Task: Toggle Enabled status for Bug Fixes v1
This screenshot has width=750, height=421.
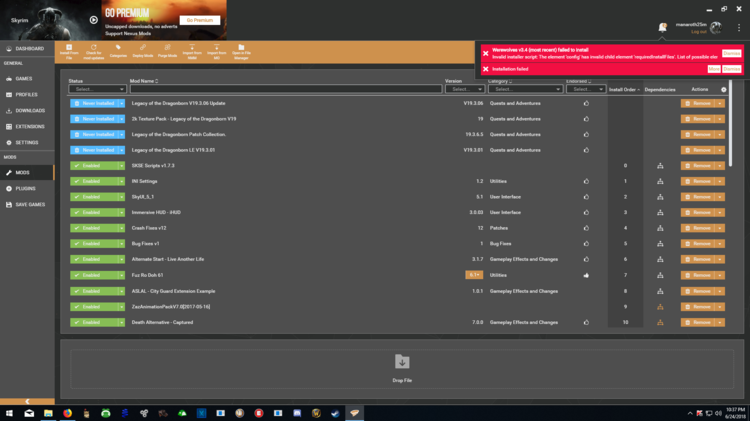Action: click(94, 244)
